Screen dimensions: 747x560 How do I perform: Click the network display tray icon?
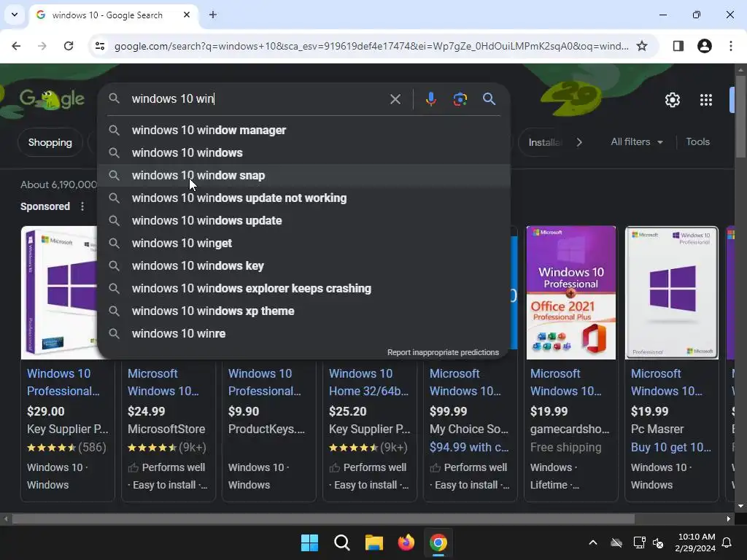pos(639,542)
